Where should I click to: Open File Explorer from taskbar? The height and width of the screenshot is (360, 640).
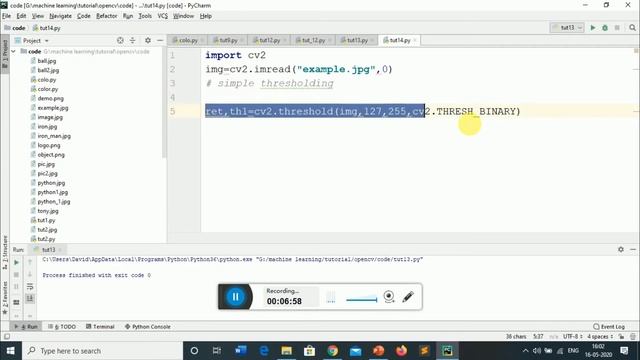pyautogui.click(x=287, y=351)
